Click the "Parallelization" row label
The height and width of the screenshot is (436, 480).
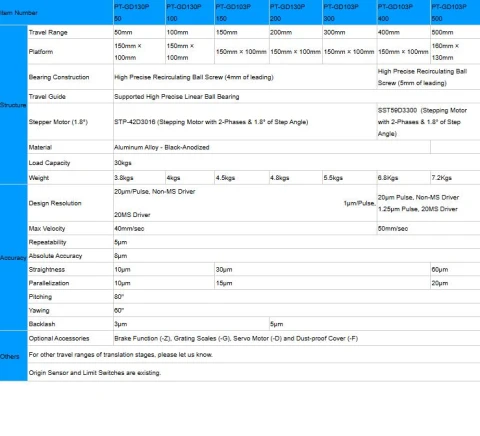(x=49, y=283)
